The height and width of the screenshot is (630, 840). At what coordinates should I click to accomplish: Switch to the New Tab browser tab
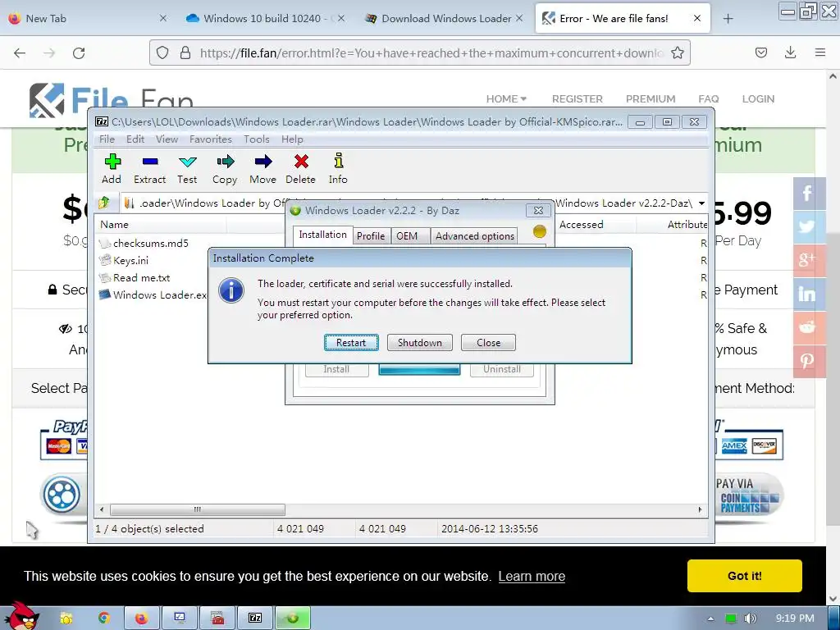[x=88, y=19]
